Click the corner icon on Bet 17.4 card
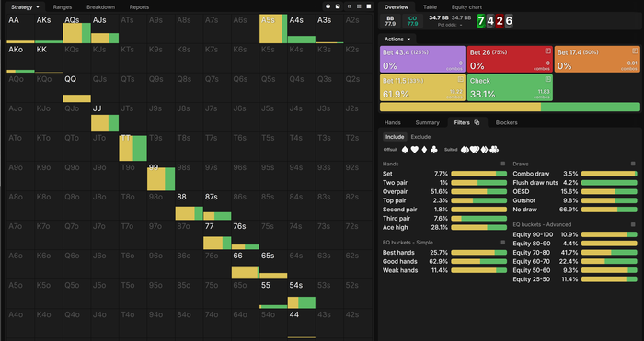644x341 pixels. click(636, 51)
